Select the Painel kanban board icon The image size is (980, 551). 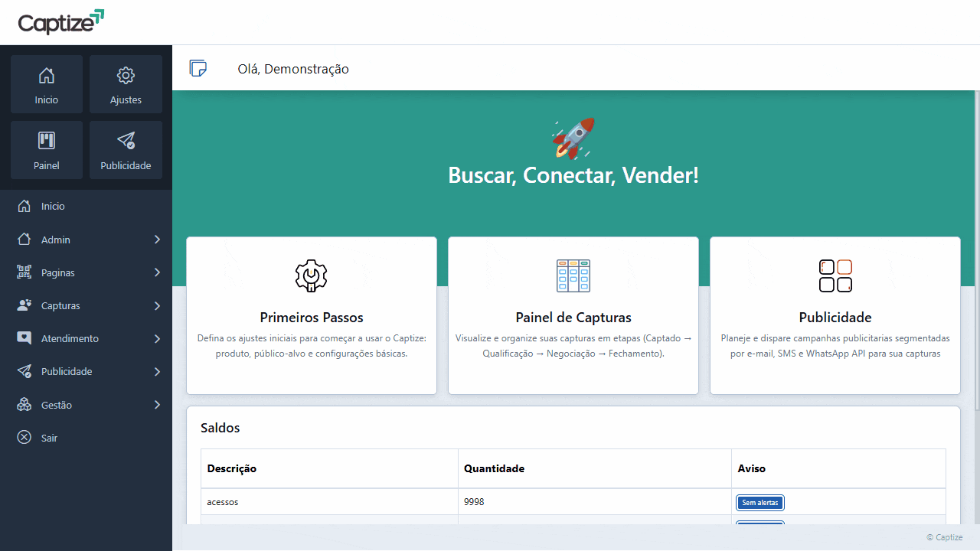coord(47,140)
